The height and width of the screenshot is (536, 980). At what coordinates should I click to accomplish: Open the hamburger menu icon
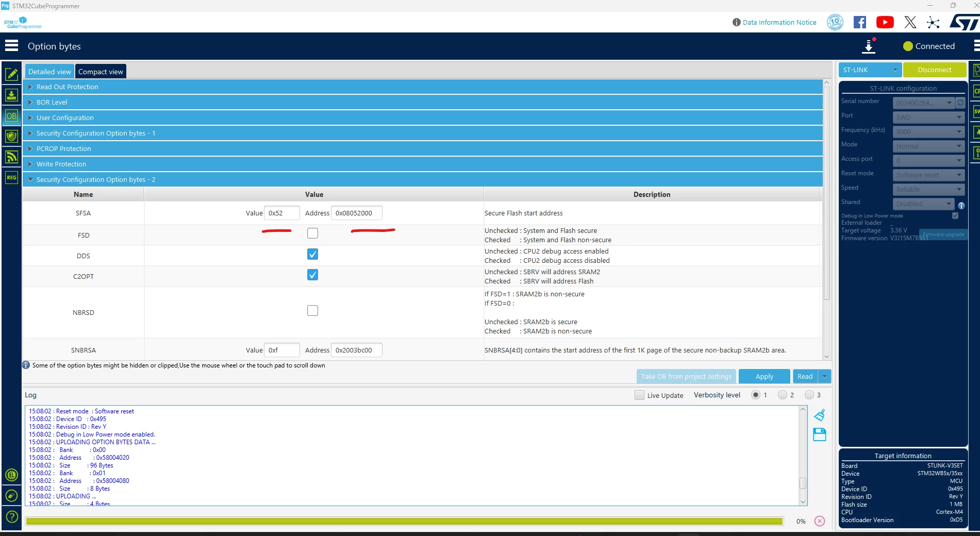pyautogui.click(x=11, y=46)
